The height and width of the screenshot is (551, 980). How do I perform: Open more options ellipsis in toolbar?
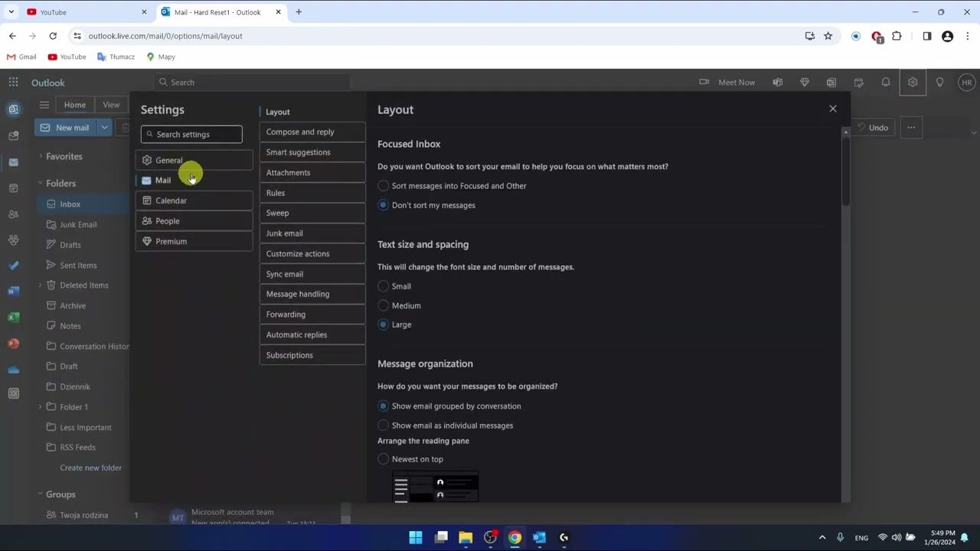click(x=911, y=128)
